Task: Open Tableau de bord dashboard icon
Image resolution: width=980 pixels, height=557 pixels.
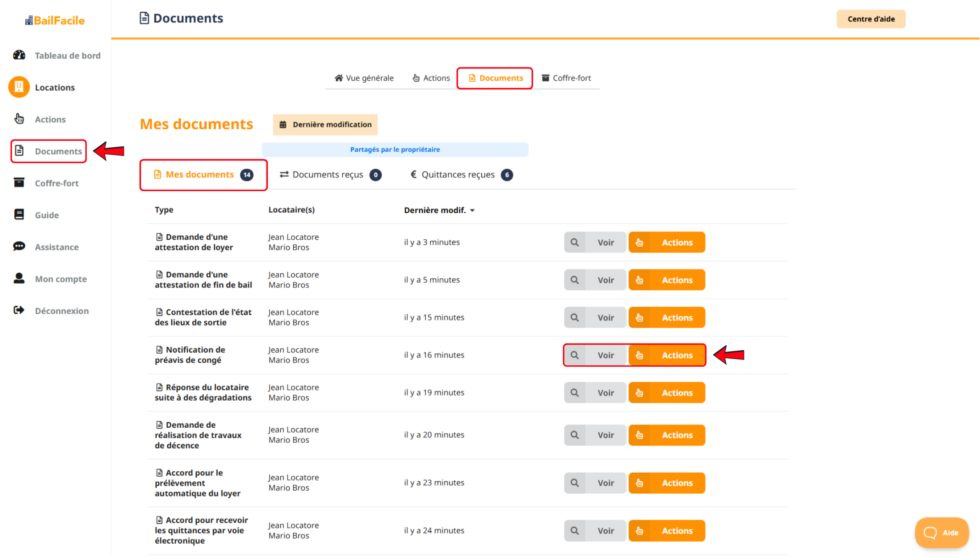Action: tap(19, 55)
